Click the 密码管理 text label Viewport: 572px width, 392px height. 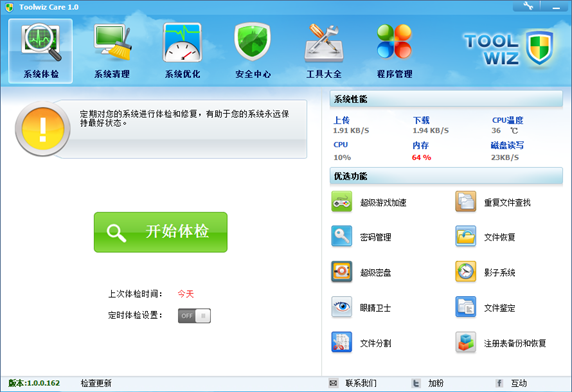376,237
